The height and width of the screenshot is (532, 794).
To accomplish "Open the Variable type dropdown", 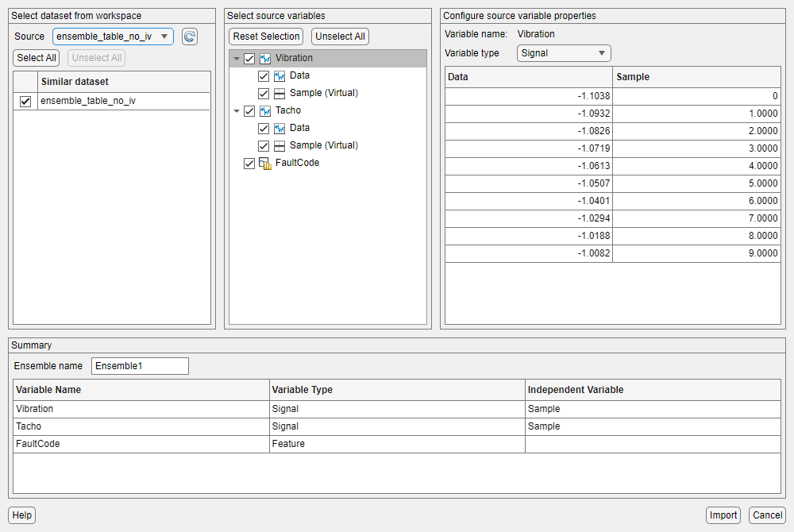I will click(x=563, y=53).
